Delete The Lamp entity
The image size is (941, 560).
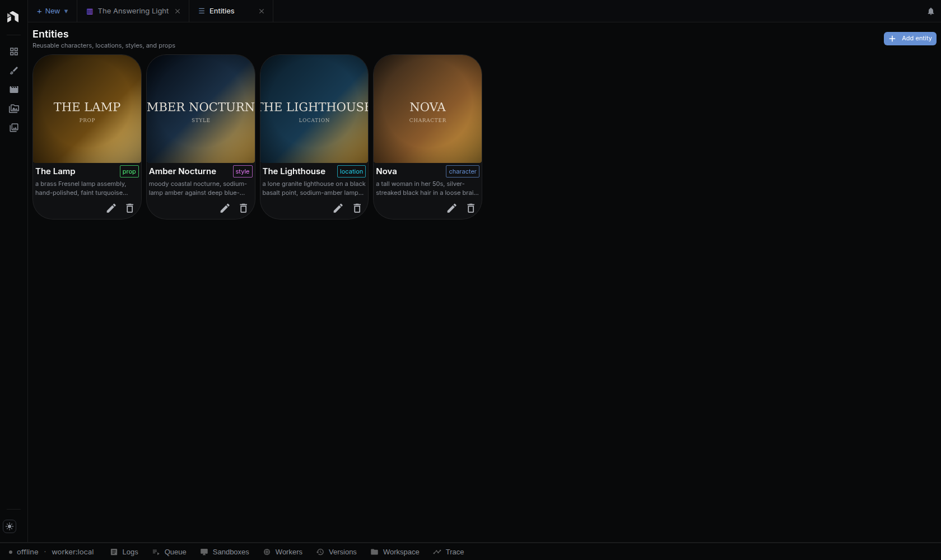point(130,208)
